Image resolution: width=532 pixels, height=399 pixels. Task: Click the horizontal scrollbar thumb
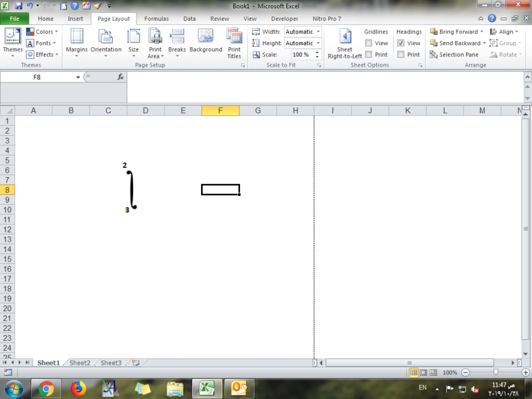pyautogui.click(x=410, y=363)
